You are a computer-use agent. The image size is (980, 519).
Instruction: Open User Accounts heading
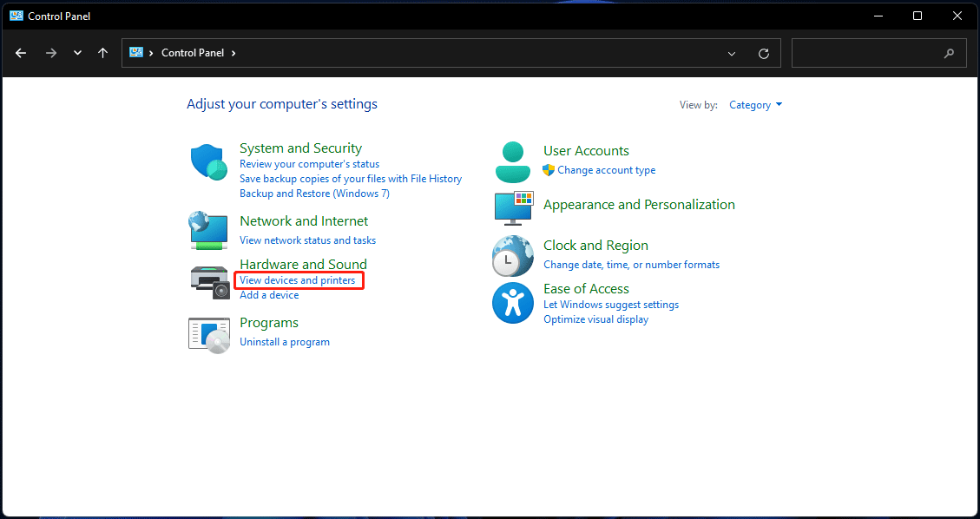[586, 151]
